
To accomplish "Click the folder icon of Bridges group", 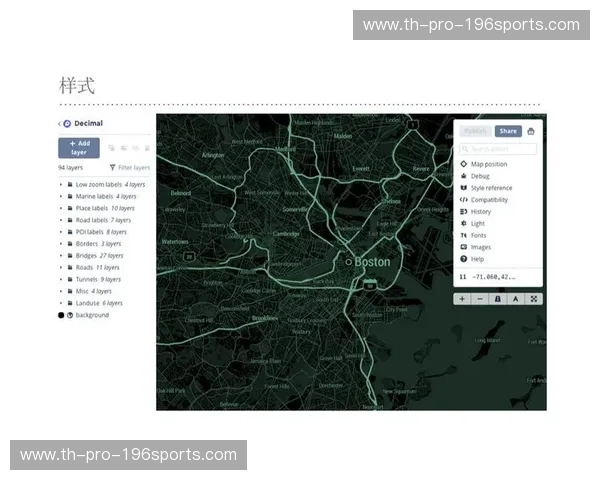I will (x=70, y=255).
